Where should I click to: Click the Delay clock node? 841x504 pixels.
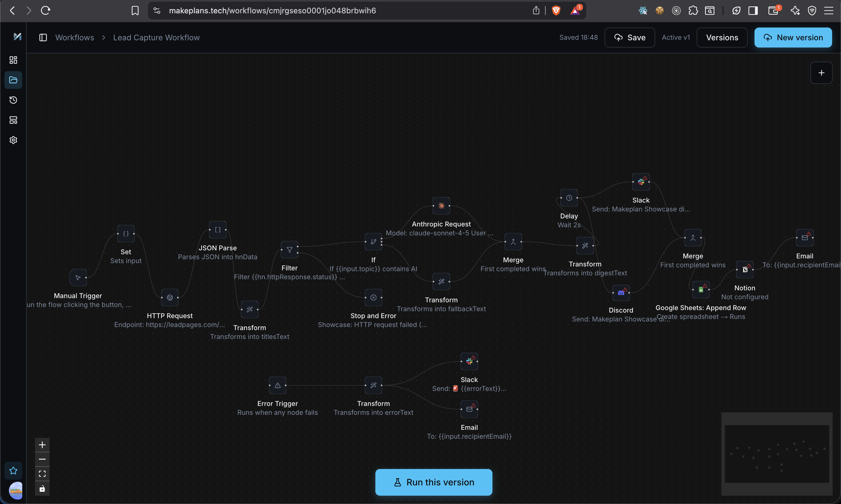coord(569,198)
